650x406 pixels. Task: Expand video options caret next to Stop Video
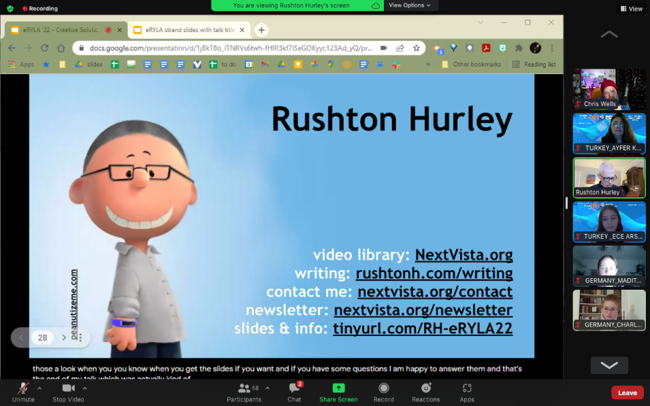point(85,389)
